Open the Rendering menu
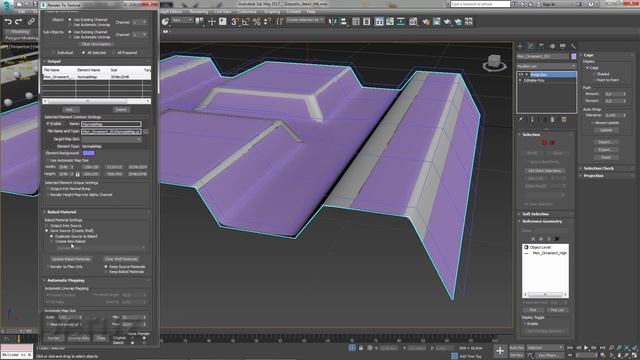Image resolution: width=640 pixels, height=360 pixels. coord(199,12)
